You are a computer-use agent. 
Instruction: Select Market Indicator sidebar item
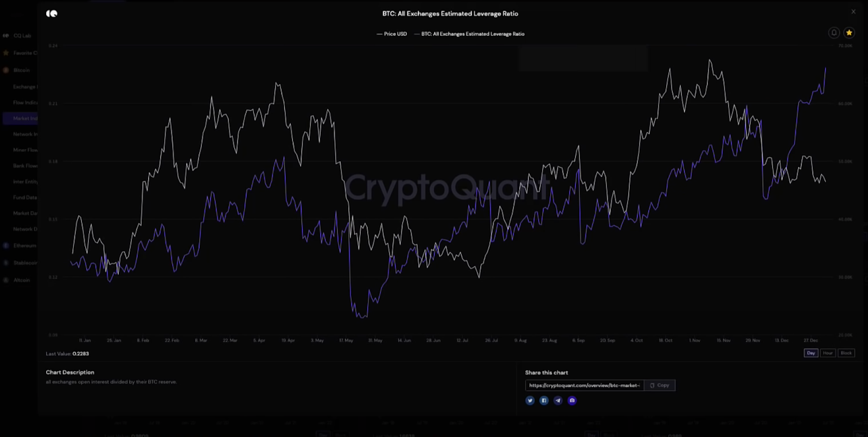pos(20,118)
